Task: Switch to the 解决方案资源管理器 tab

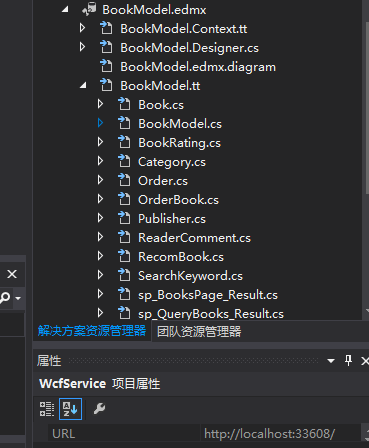Action: 92,331
